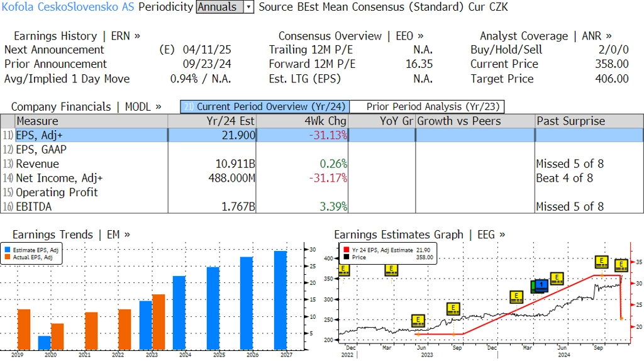
Task: Click the YoY Gr column header
Action: 382,121
